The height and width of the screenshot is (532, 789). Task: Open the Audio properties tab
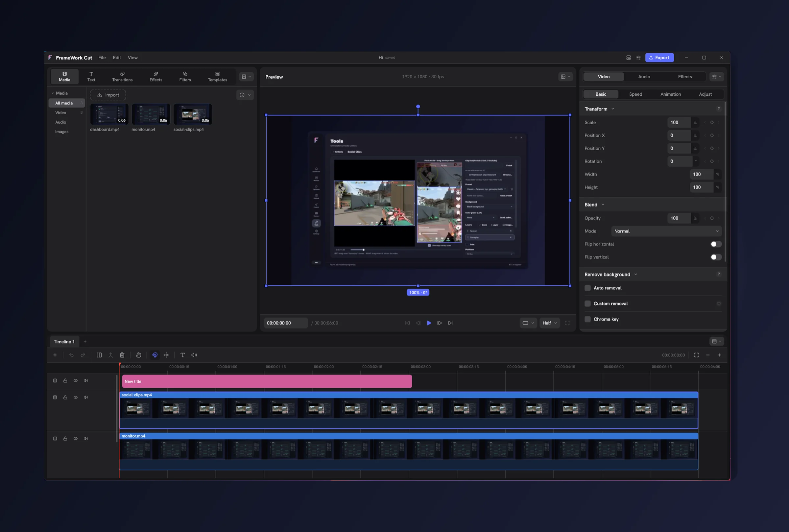[x=644, y=77]
